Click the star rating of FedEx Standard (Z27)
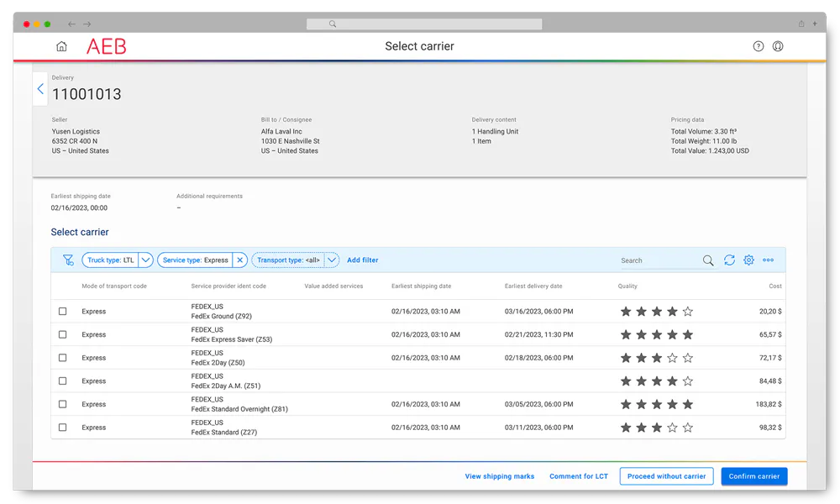Viewport: 840px width, 504px height. click(x=657, y=428)
